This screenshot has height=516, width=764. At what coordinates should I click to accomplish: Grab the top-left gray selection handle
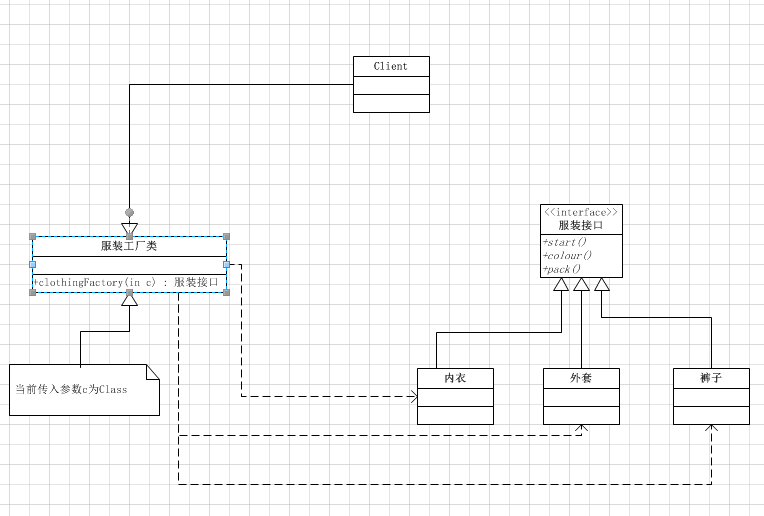[x=33, y=237]
